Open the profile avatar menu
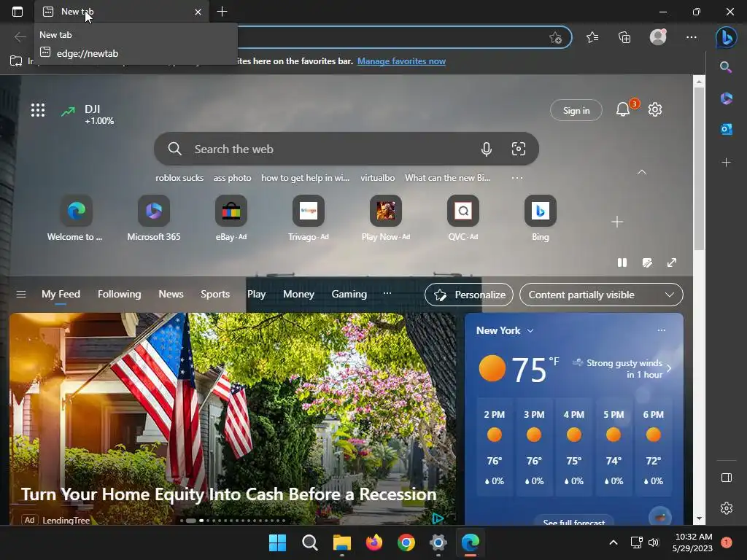The width and height of the screenshot is (747, 560). point(658,36)
